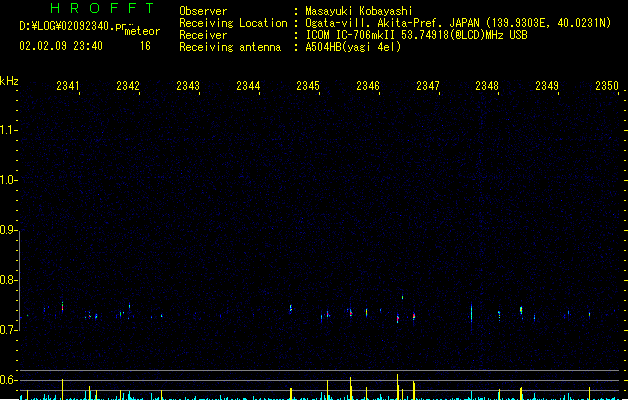Click the 2347 time axis marker
The image size is (629, 400).
point(428,85)
